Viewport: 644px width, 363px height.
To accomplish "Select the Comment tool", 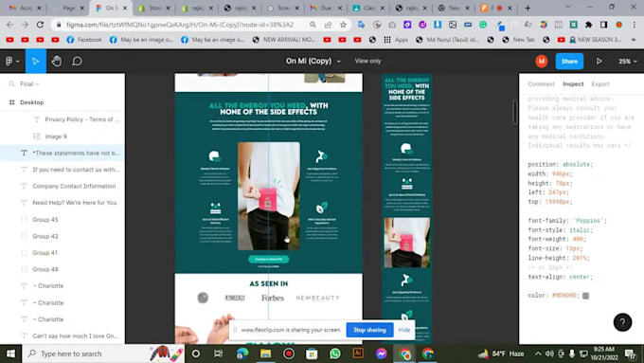I will [77, 62].
